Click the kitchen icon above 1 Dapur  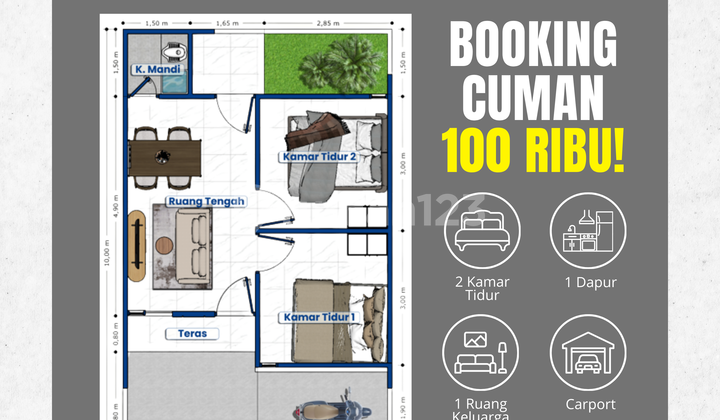588,230
